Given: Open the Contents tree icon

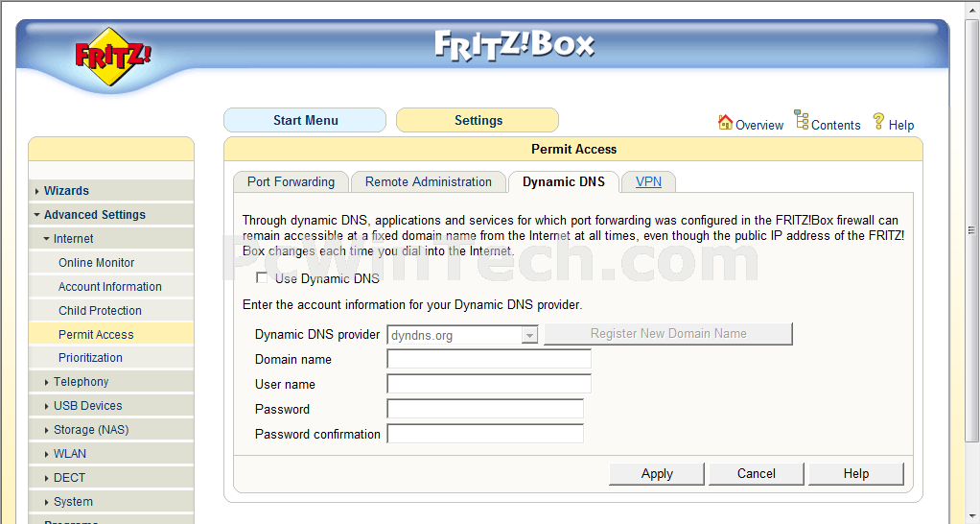Looking at the screenshot, I should (x=802, y=119).
